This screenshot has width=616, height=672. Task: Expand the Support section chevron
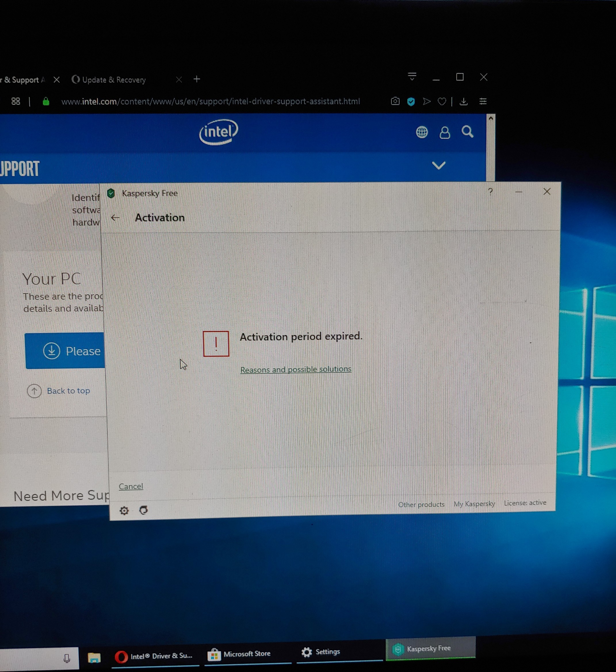(438, 165)
